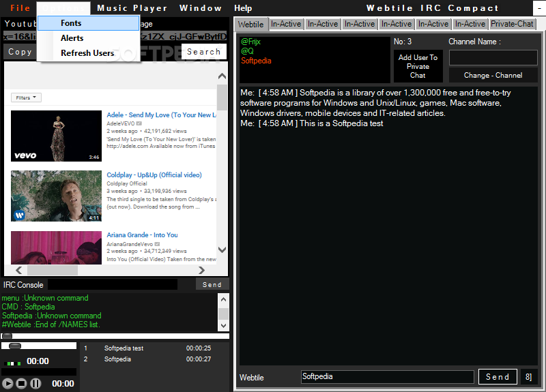Click the chat Send button
This screenshot has width=546, height=392.
coord(498,377)
